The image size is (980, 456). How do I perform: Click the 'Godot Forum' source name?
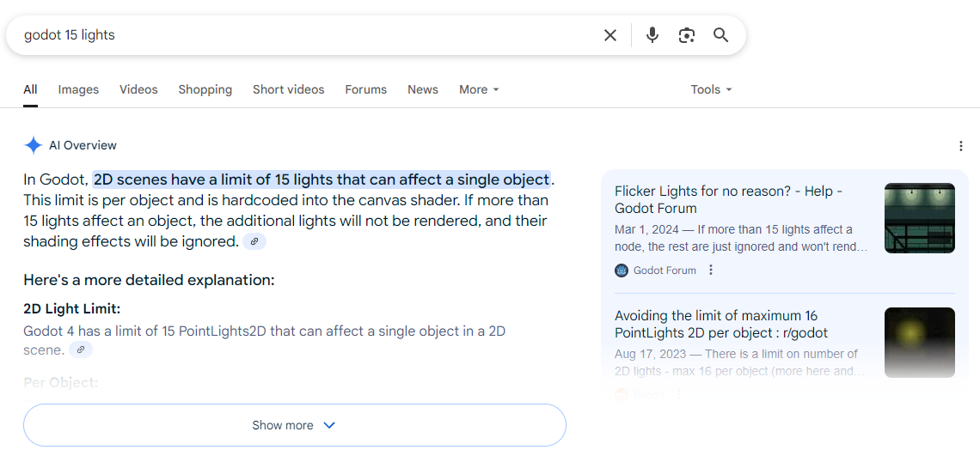tap(665, 271)
